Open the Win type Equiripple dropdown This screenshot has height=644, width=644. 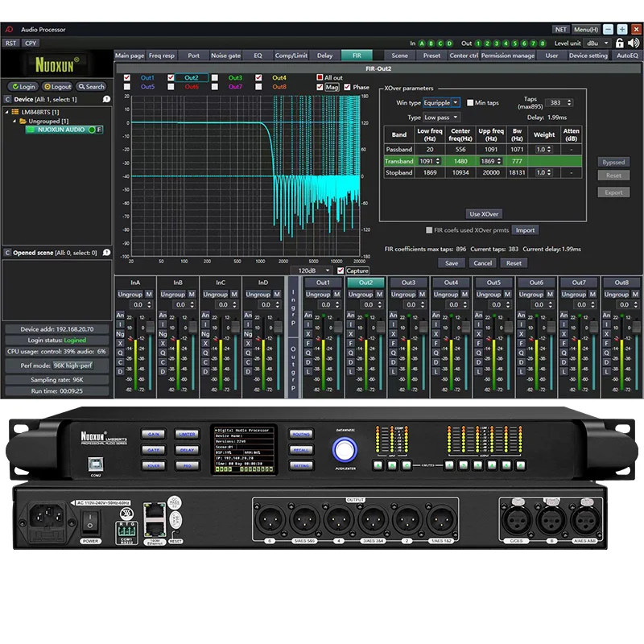click(442, 103)
